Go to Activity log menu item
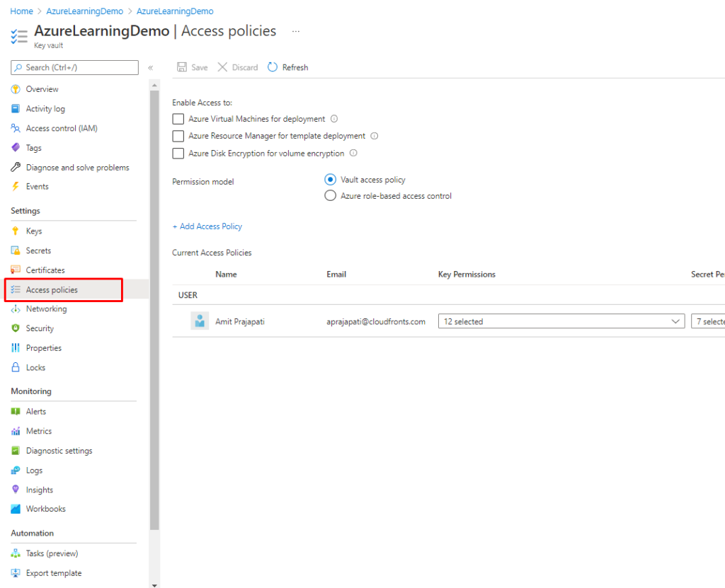The width and height of the screenshot is (725, 588). (x=45, y=109)
